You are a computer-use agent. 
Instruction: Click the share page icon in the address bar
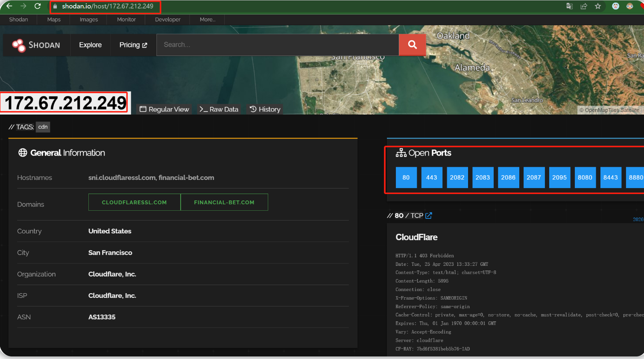(x=584, y=6)
